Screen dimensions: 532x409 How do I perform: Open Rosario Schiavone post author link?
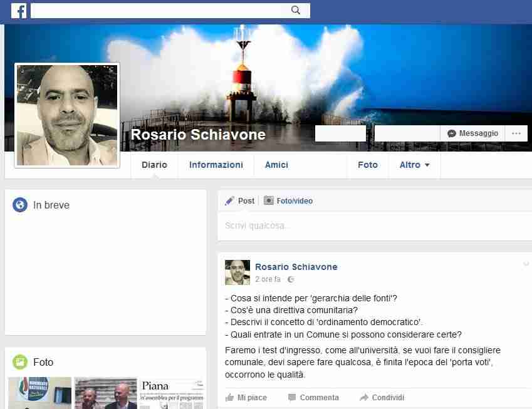[x=296, y=267]
